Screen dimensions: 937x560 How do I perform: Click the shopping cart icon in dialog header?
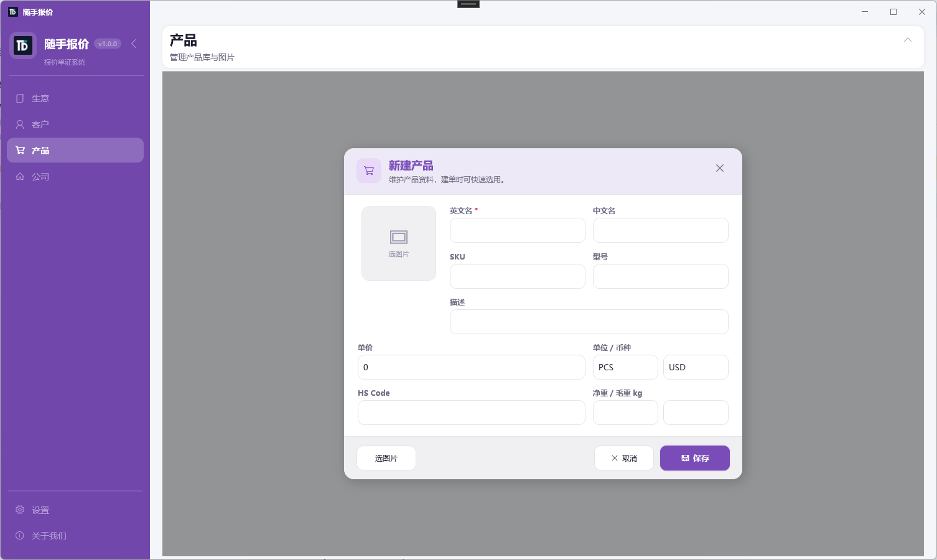pos(369,170)
